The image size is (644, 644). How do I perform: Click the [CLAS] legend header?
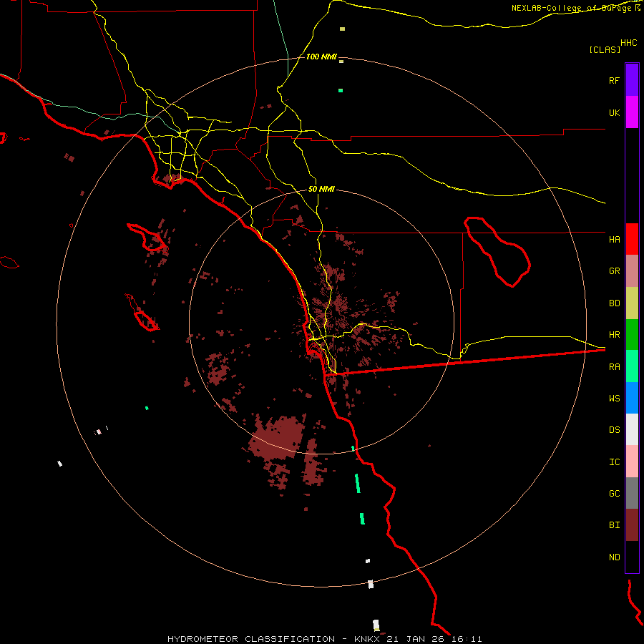[x=605, y=49]
